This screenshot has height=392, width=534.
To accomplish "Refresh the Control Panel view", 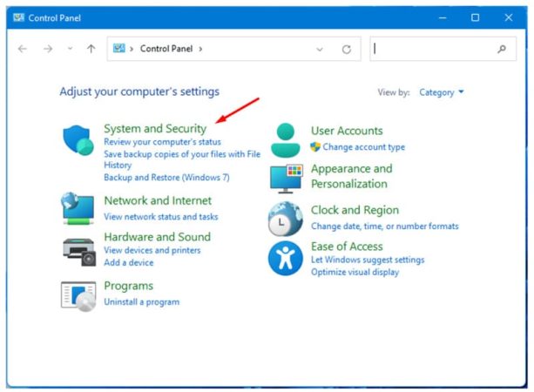I will pyautogui.click(x=347, y=50).
